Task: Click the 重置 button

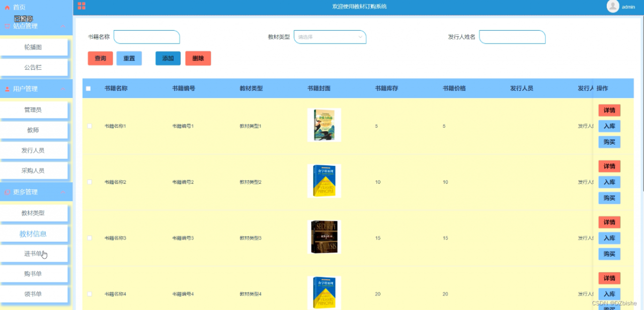Action: pyautogui.click(x=129, y=58)
